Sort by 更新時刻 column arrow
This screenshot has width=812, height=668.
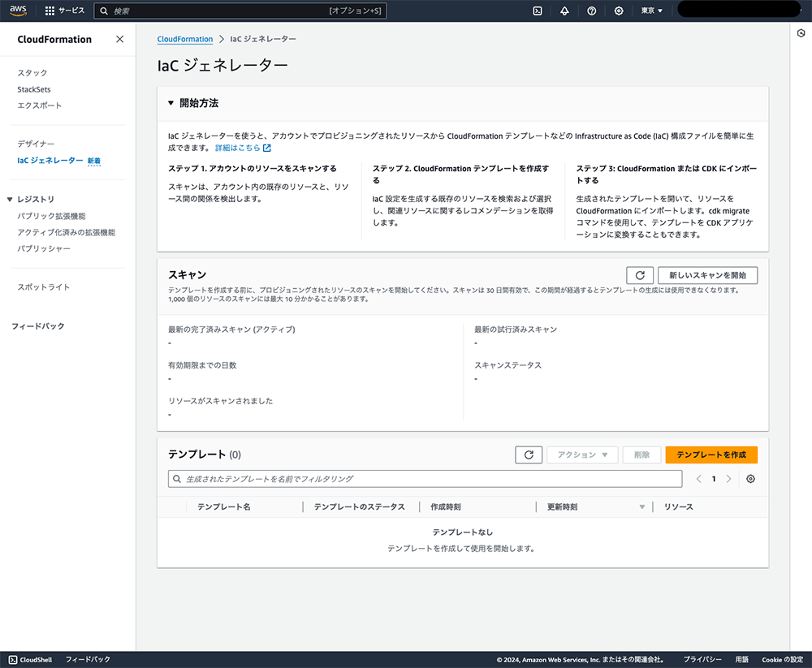click(x=641, y=507)
